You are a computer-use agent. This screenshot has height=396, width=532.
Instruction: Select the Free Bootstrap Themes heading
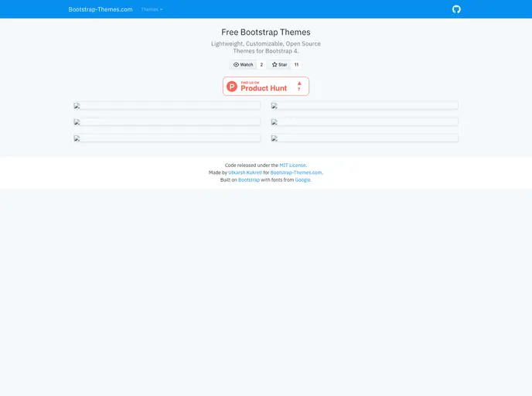[x=266, y=32]
